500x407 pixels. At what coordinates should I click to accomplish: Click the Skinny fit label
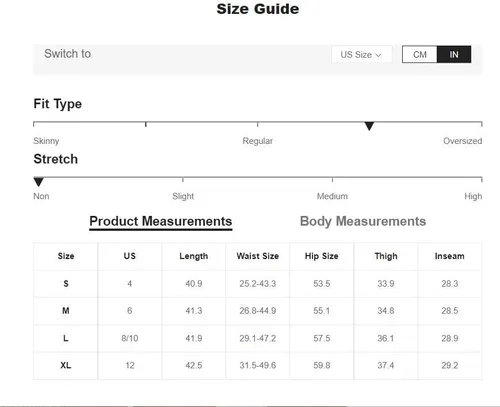[x=46, y=141]
